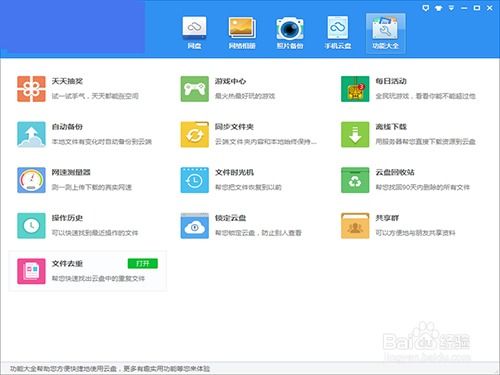The height and width of the screenshot is (375, 500).
Task: Click the green 打开 button
Action: point(143,263)
